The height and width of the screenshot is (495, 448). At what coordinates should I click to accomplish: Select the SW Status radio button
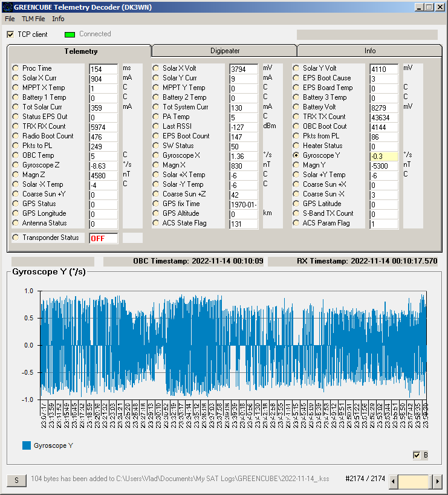coord(155,146)
